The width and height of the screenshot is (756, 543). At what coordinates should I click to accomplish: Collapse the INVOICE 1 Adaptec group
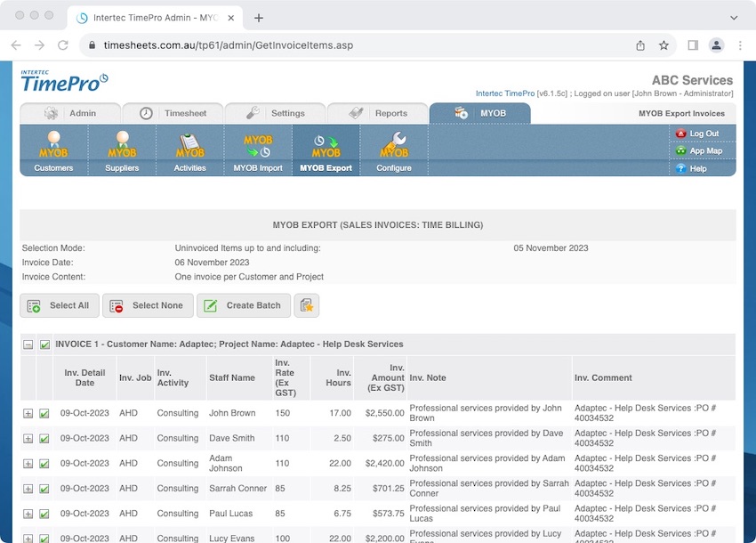(28, 344)
